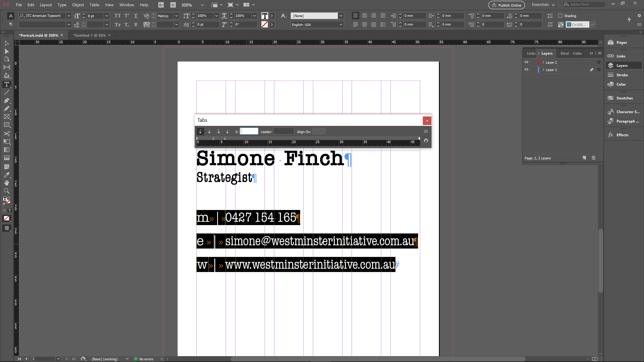Toggle visibility of Layer 1
This screenshot has width=644, height=362.
526,70
